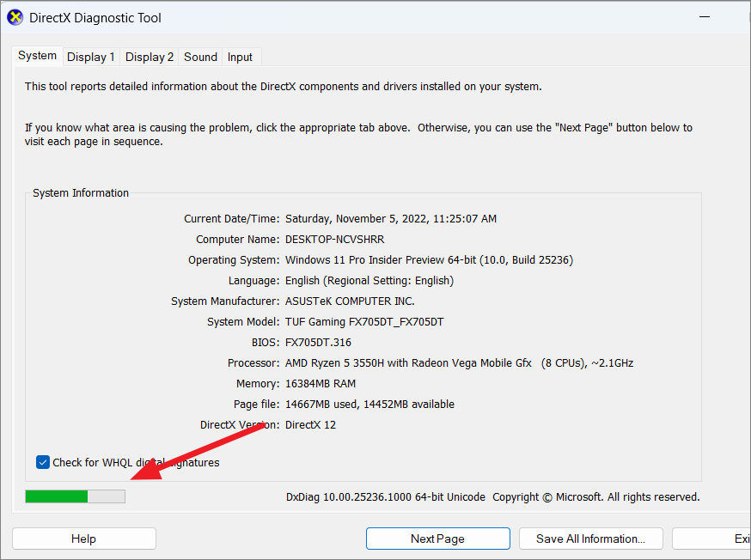The image size is (751, 560).
Task: Click the Windows 11 Pro Insider Preview text
Action: click(x=429, y=260)
